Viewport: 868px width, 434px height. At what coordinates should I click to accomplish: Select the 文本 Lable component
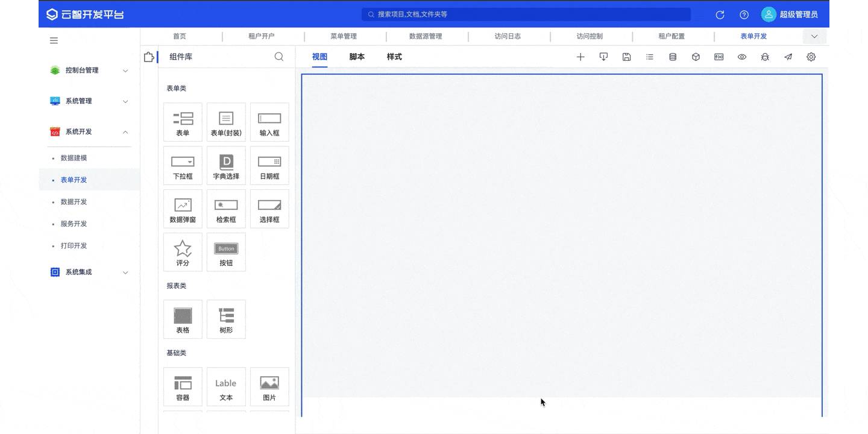click(226, 386)
